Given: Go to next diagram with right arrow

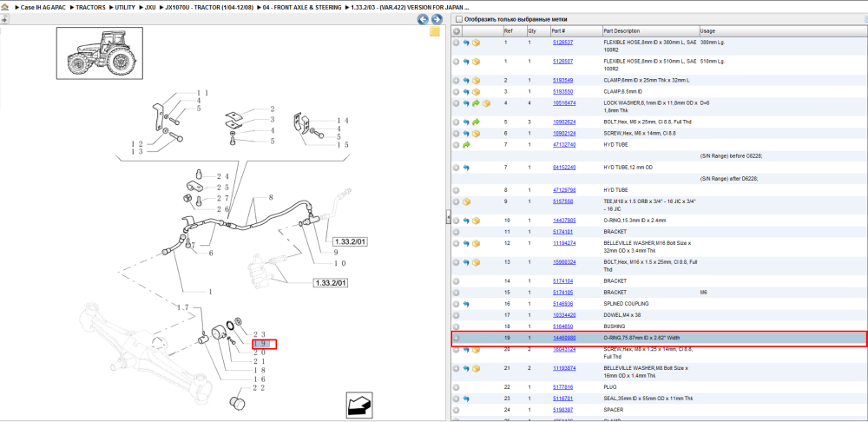Looking at the screenshot, I should click(437, 20).
